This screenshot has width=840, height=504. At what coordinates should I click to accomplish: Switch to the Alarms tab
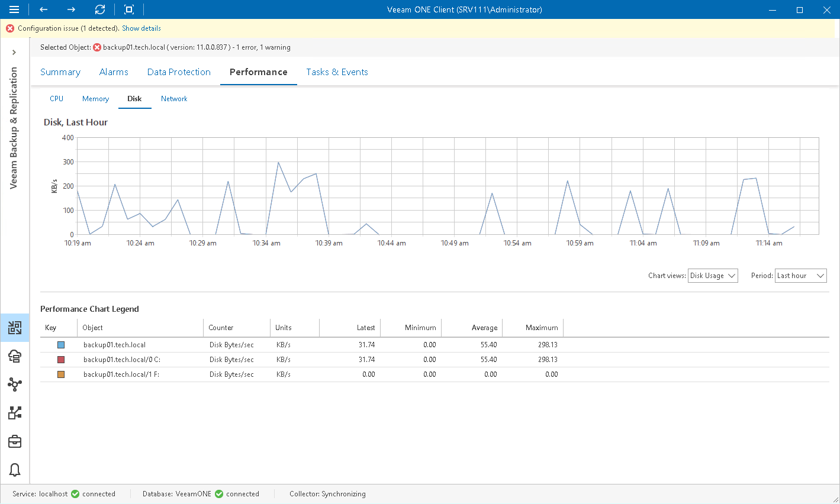(x=114, y=72)
